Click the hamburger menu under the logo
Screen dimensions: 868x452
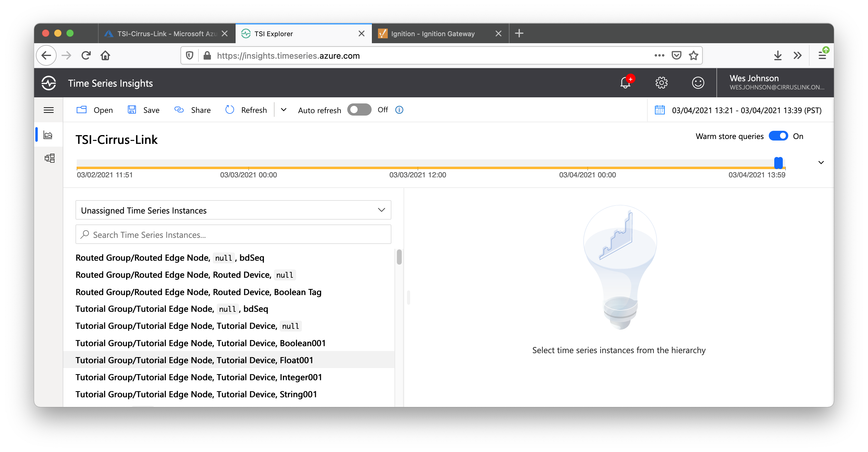48,110
